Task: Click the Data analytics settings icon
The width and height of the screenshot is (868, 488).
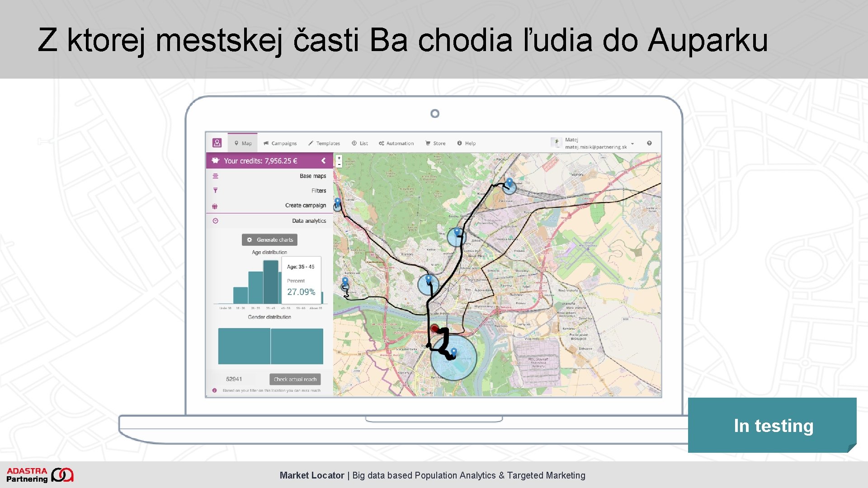Action: [216, 221]
